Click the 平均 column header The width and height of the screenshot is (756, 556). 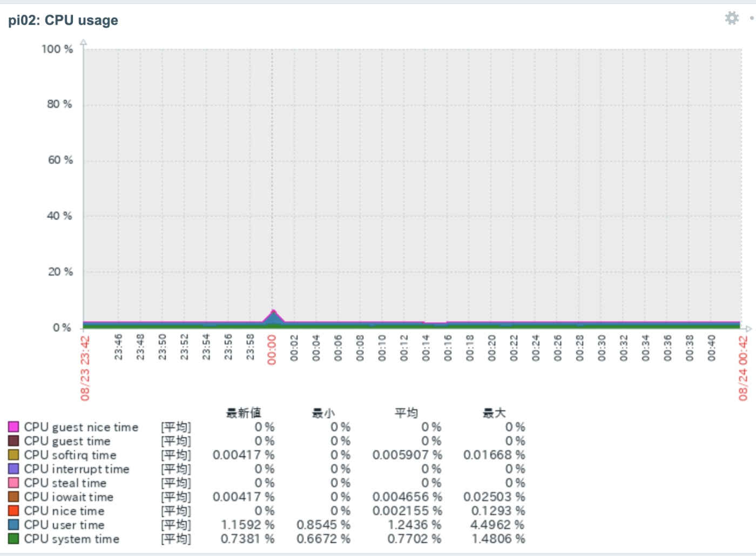point(406,413)
